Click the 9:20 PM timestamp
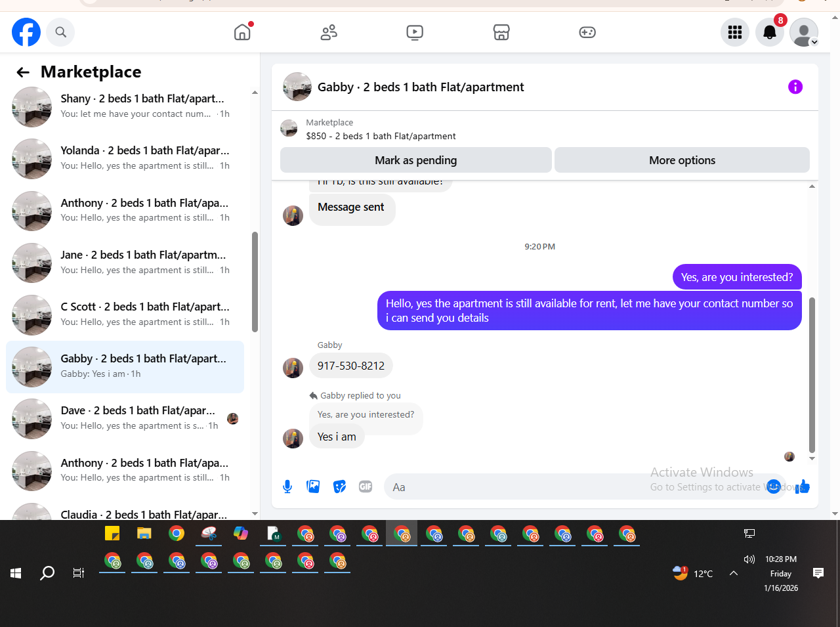 tap(539, 247)
